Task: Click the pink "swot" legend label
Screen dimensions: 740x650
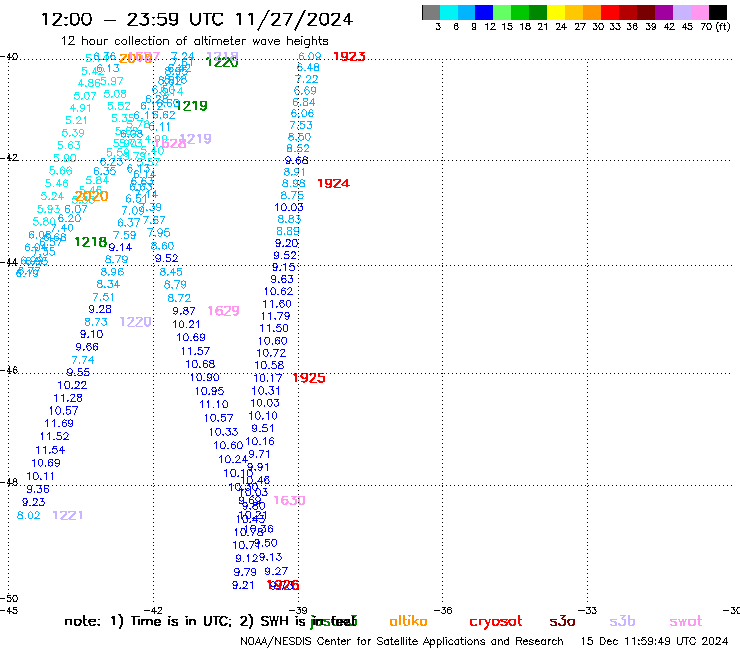Action: (686, 621)
